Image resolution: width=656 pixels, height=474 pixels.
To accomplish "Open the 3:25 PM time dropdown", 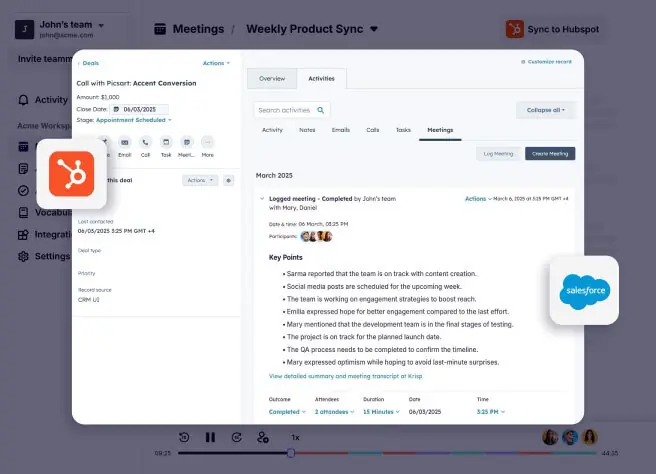I will [x=491, y=412].
